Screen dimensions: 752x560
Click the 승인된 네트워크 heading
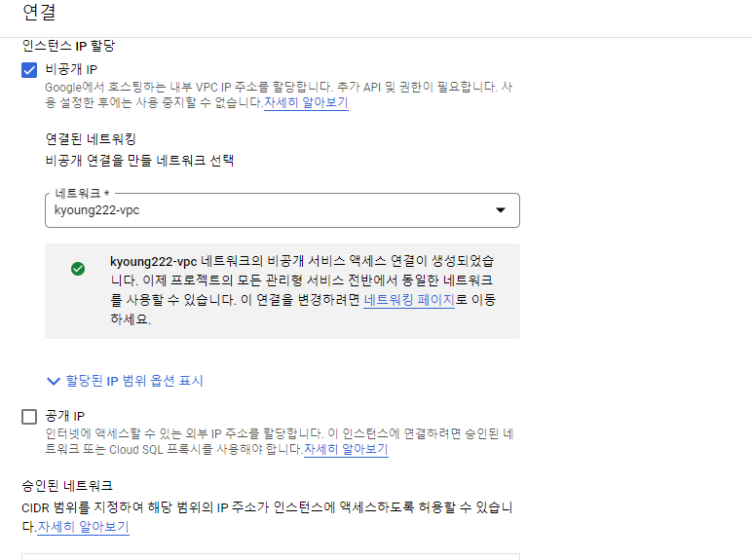pyautogui.click(x=67, y=486)
